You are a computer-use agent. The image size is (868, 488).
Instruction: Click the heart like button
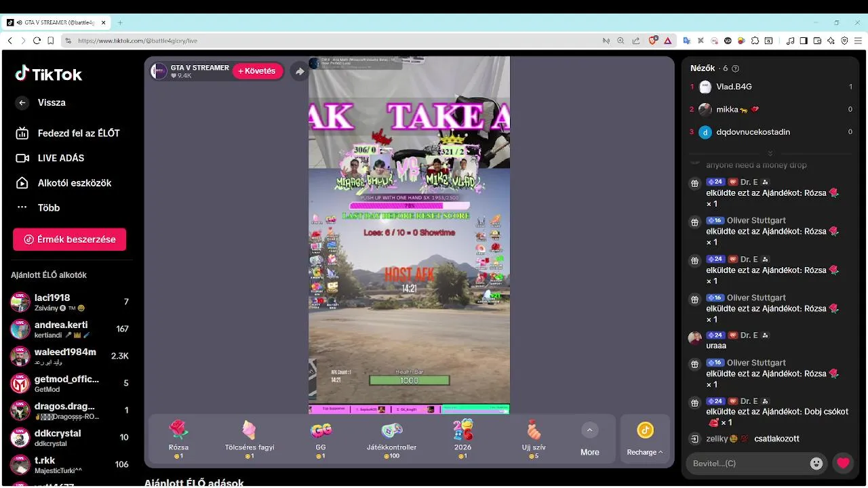pos(843,464)
